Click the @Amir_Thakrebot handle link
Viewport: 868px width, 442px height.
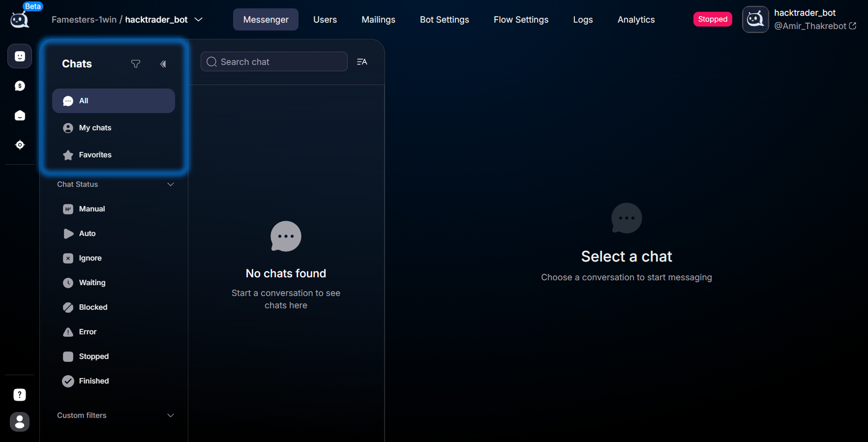(x=810, y=26)
